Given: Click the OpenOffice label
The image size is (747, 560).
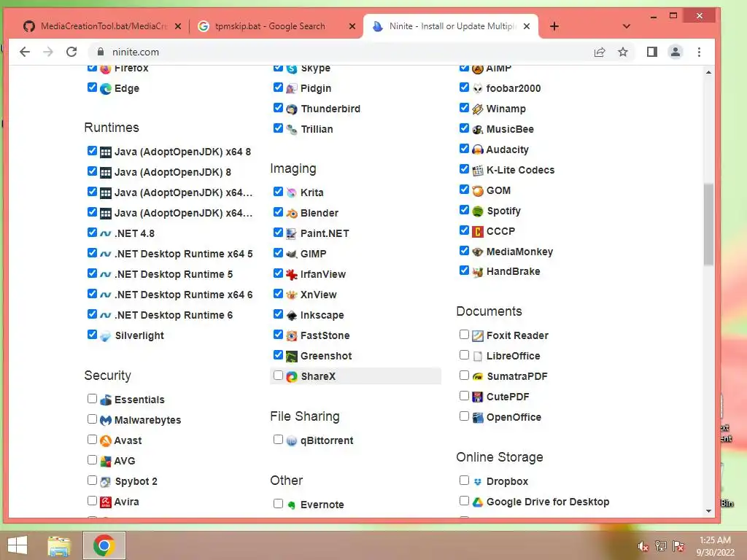Looking at the screenshot, I should (x=514, y=417).
